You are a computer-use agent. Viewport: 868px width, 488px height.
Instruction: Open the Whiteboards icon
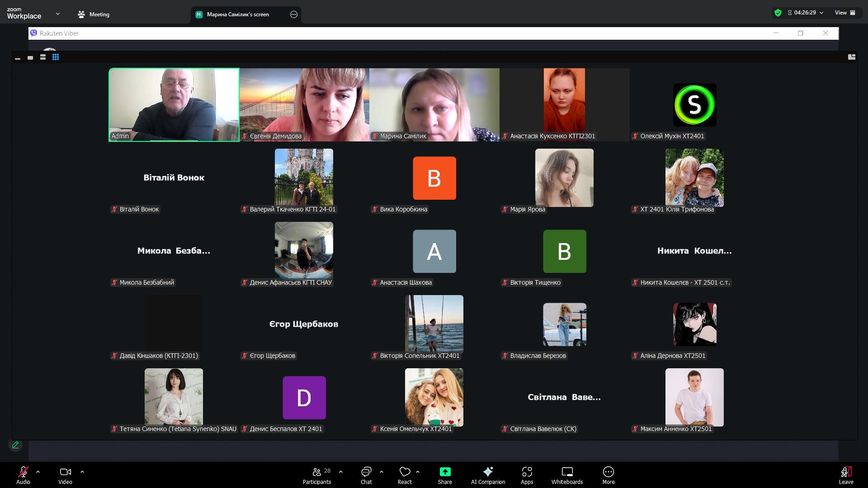[x=567, y=472]
